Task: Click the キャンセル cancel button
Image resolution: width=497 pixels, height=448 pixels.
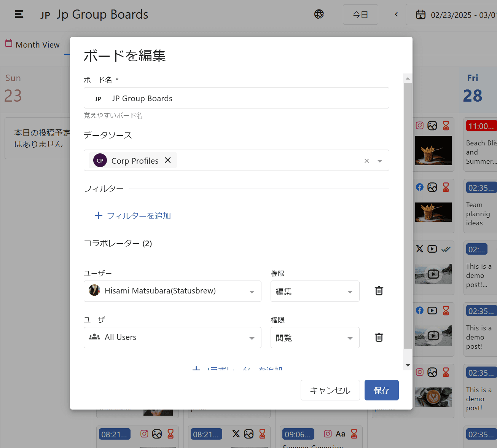Action: point(330,390)
